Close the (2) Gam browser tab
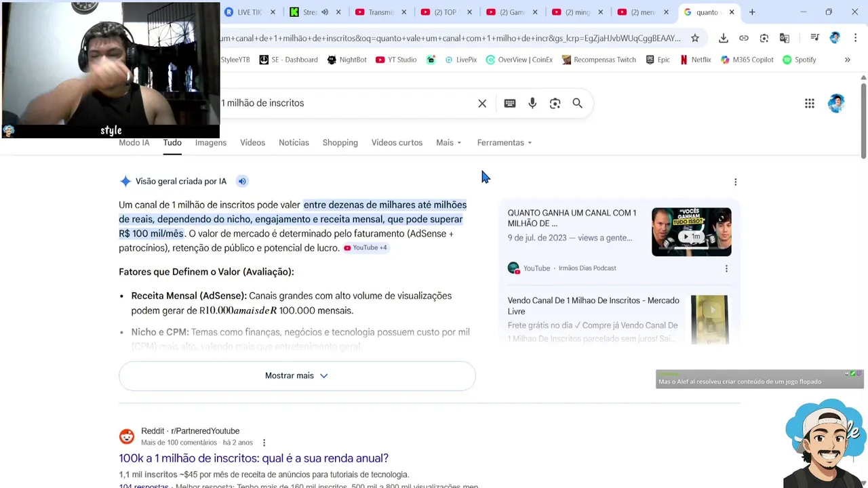 (x=535, y=12)
